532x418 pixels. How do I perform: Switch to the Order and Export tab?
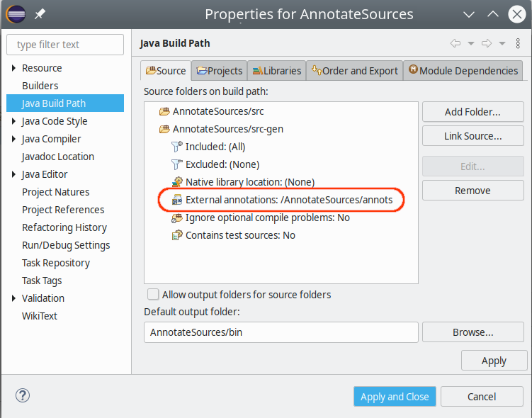pos(355,71)
